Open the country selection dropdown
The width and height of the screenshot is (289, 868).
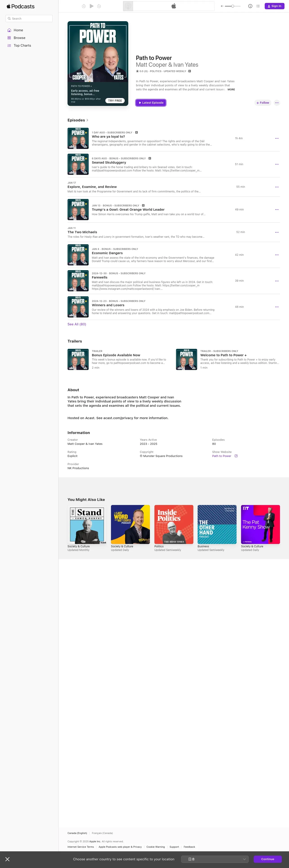click(215, 859)
